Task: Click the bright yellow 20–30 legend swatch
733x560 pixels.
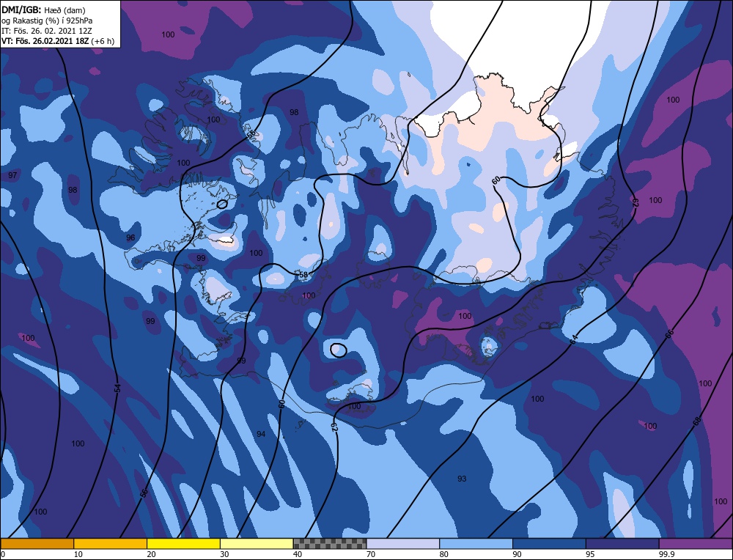Action: 183,544
